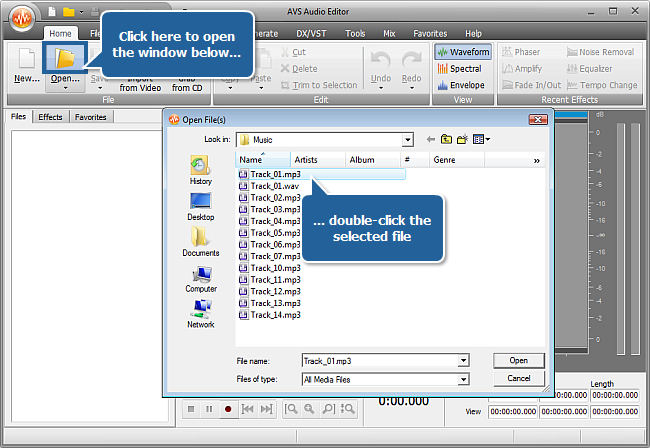Expand the Look in Music dropdown

(x=408, y=140)
